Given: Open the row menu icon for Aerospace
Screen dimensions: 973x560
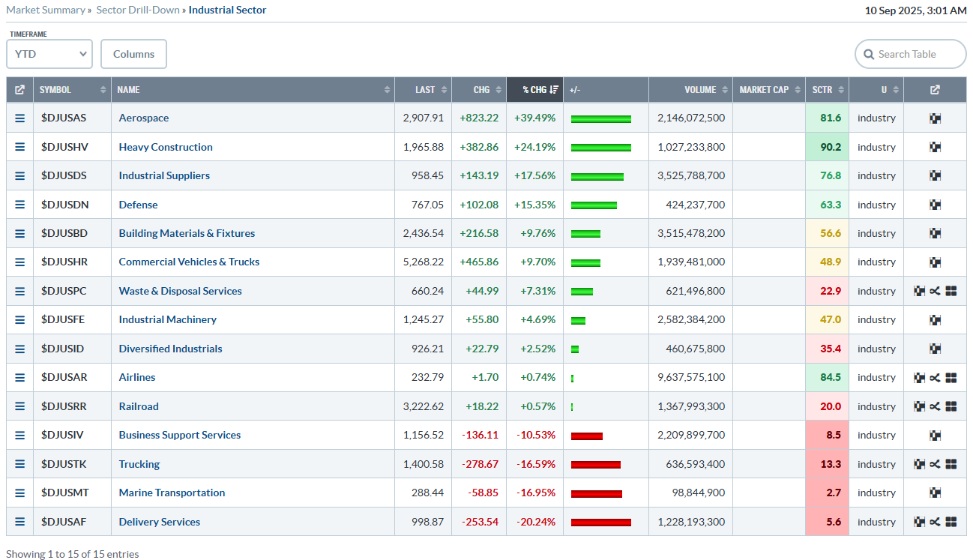Looking at the screenshot, I should 20,118.
